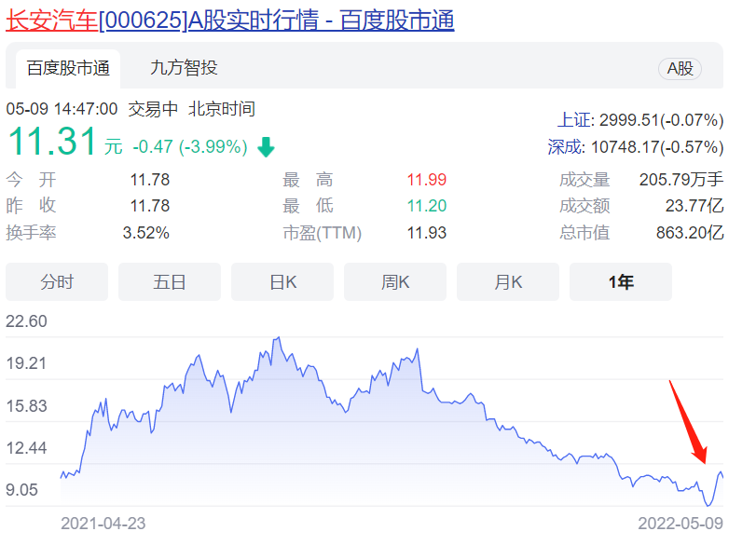Click the 总市值 value 863.20亿

click(x=690, y=233)
